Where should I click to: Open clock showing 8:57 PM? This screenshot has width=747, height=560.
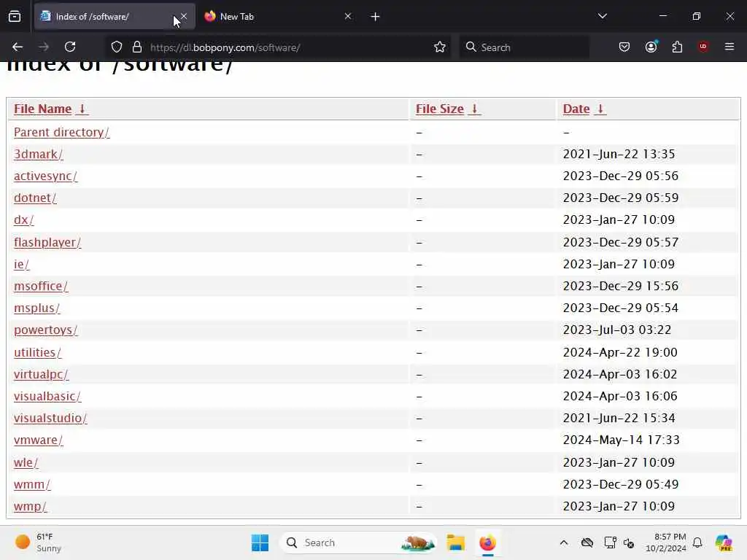coord(666,542)
